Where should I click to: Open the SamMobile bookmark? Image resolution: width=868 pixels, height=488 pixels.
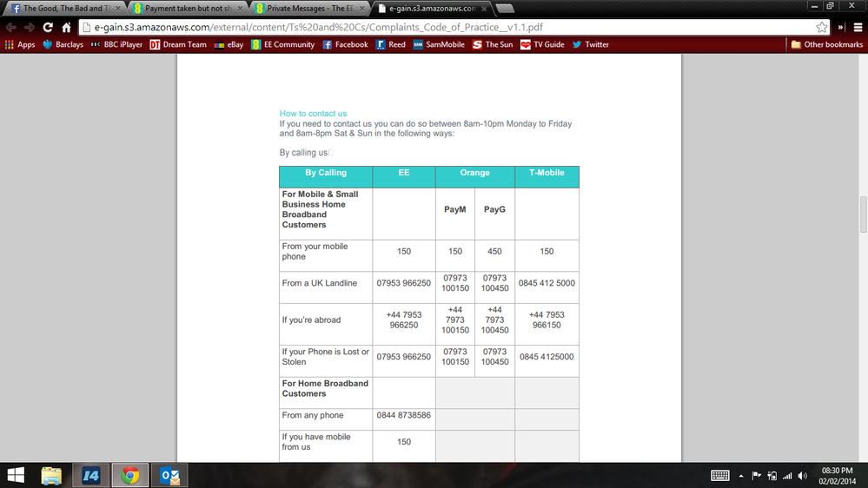pos(439,44)
